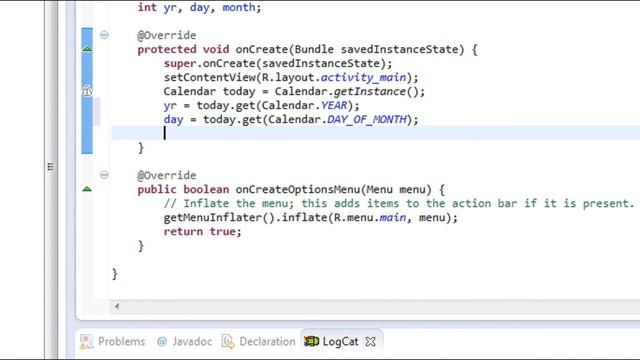The image size is (640, 360).
Task: Click the override marker beside onCreate
Action: [87, 49]
